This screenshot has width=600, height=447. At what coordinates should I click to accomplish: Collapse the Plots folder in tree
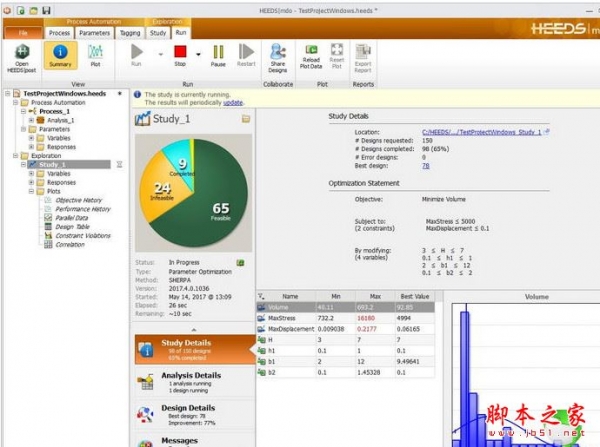31,191
